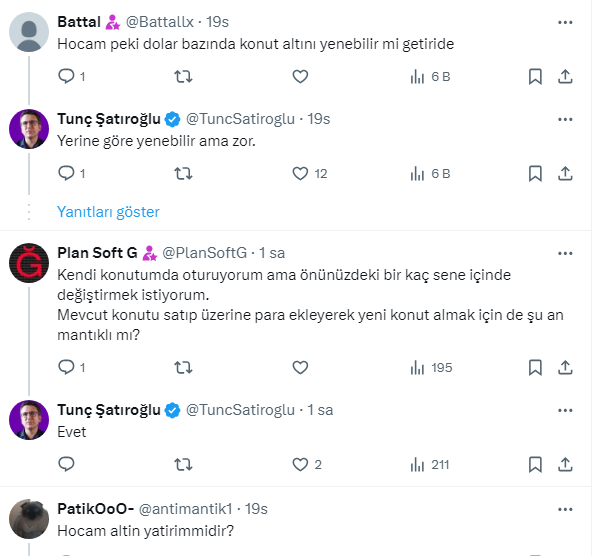Image resolution: width=607 pixels, height=556 pixels.
Task: Open the @PlanSoftG profile handle
Action: pos(204,252)
